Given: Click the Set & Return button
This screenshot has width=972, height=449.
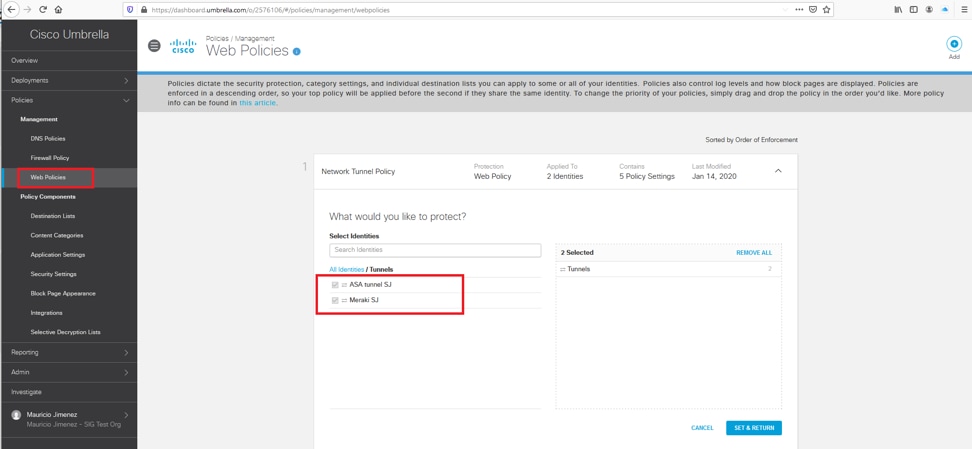Looking at the screenshot, I should point(753,428).
